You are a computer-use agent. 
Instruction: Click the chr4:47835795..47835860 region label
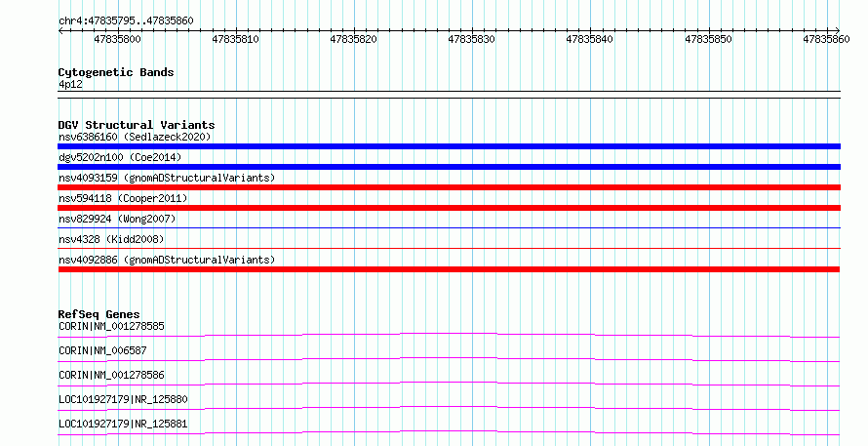pos(126,21)
